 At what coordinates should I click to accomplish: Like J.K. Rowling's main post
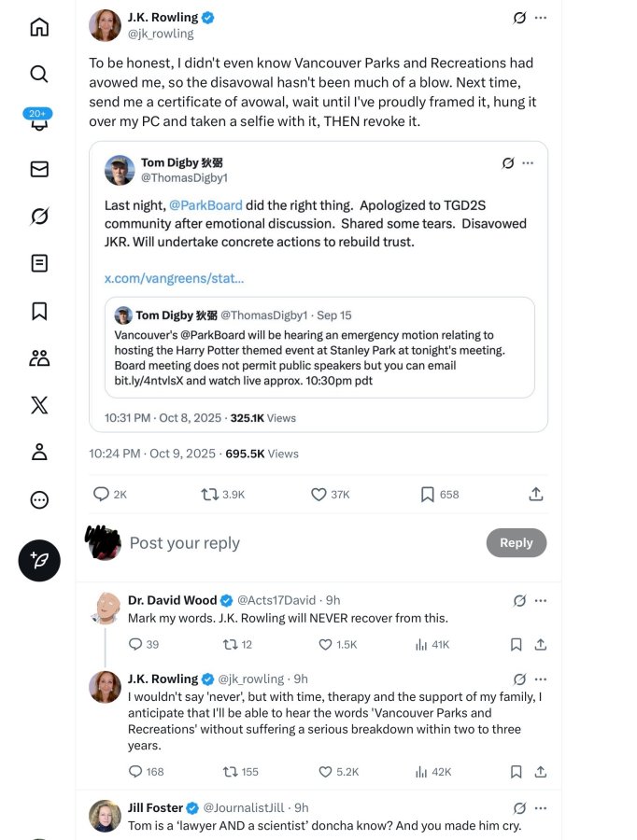click(318, 494)
